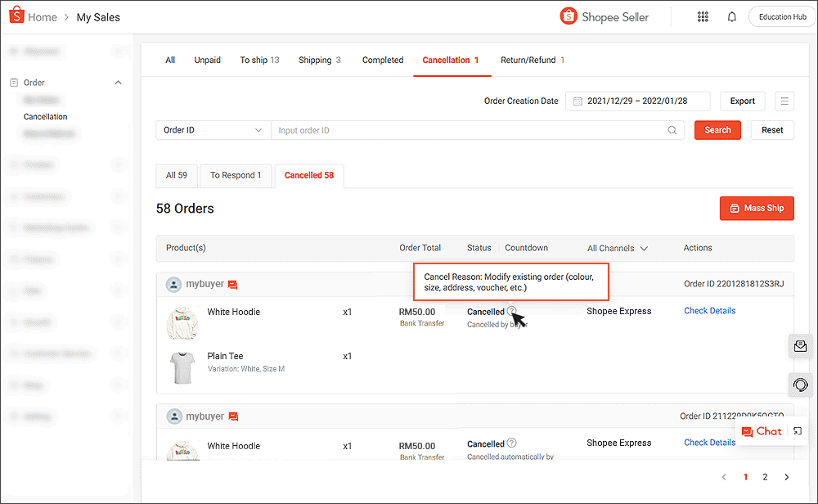The height and width of the screenshot is (504, 818).
Task: Collapse the Order section in the sidebar
Action: [118, 82]
